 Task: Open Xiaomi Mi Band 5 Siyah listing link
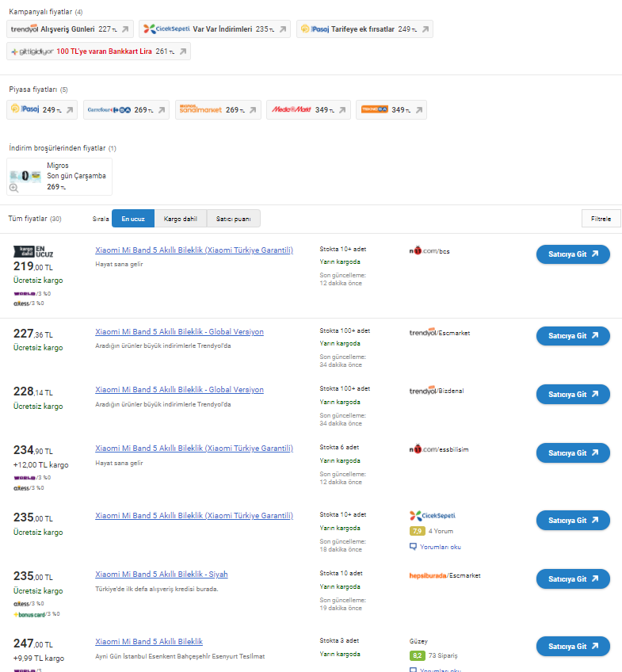click(x=162, y=575)
